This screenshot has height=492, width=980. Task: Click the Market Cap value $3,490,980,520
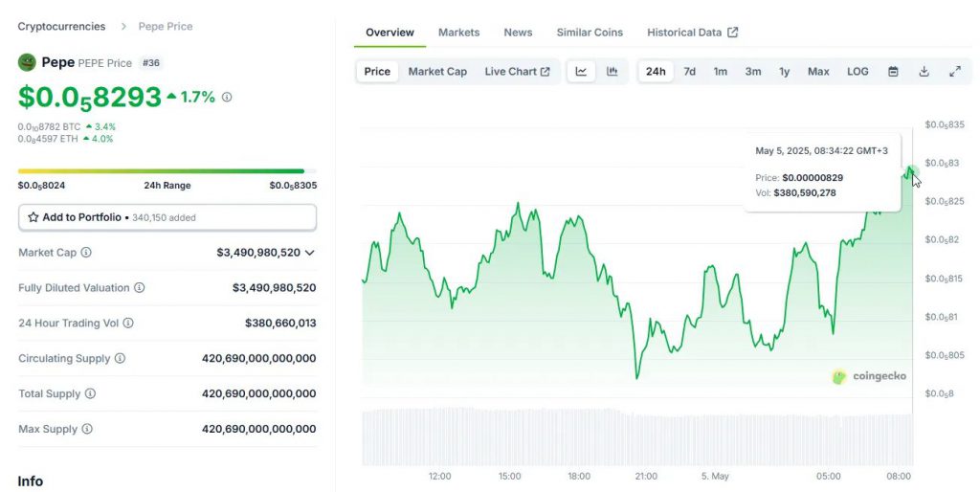(x=258, y=253)
